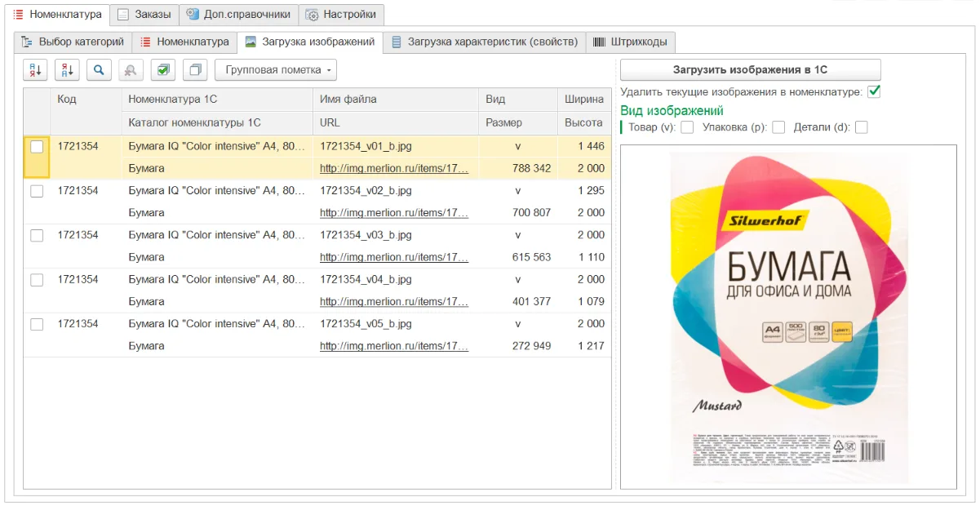Tick the checkbox for row 1721354_v01_b.jpg
The image size is (980, 506).
pos(37,147)
